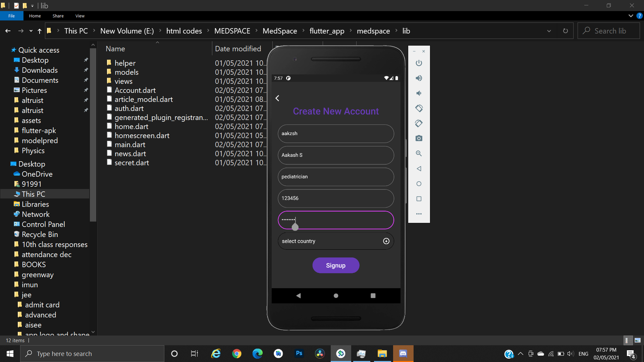Viewport: 644px width, 362px height.
Task: Expand the ribbon with chevron arrow
Action: 631,16
